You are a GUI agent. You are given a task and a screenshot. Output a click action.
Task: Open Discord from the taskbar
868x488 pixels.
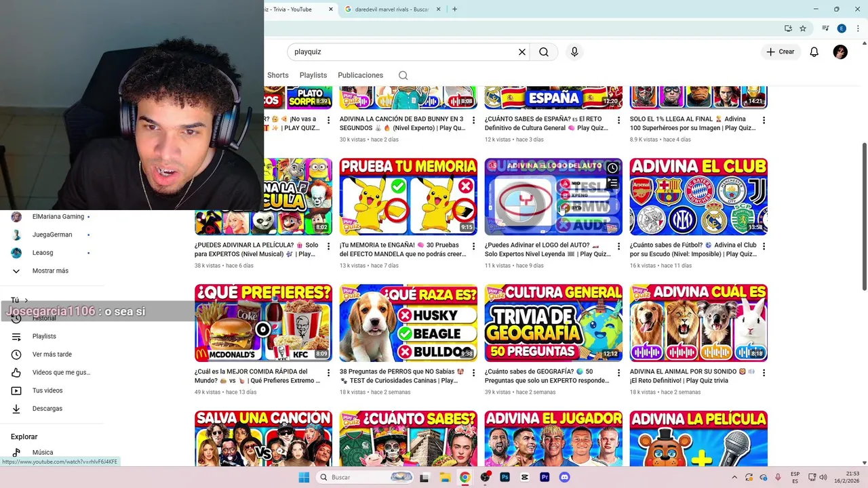click(x=564, y=477)
